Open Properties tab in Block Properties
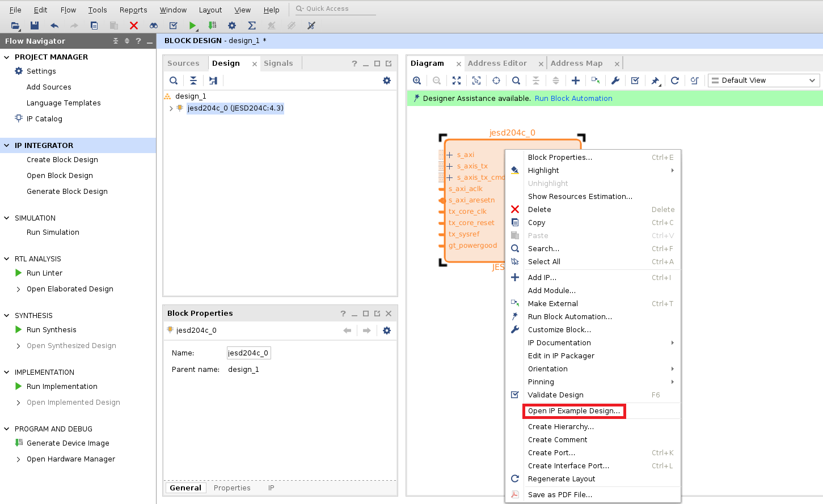823x504 pixels. tap(232, 488)
